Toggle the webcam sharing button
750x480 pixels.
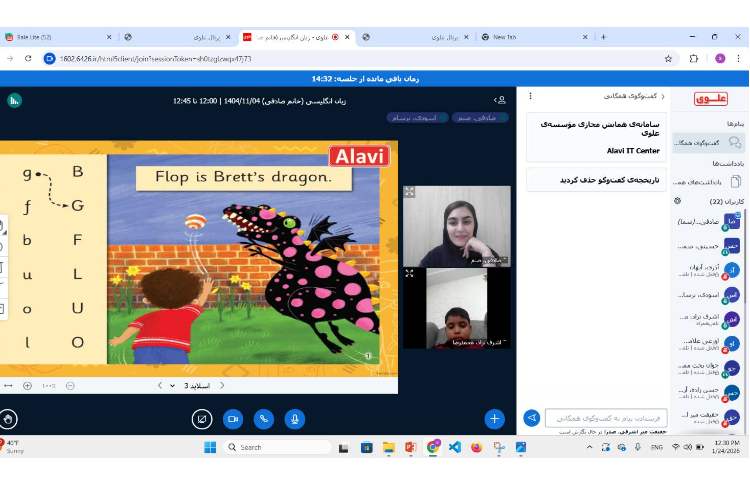point(233,419)
